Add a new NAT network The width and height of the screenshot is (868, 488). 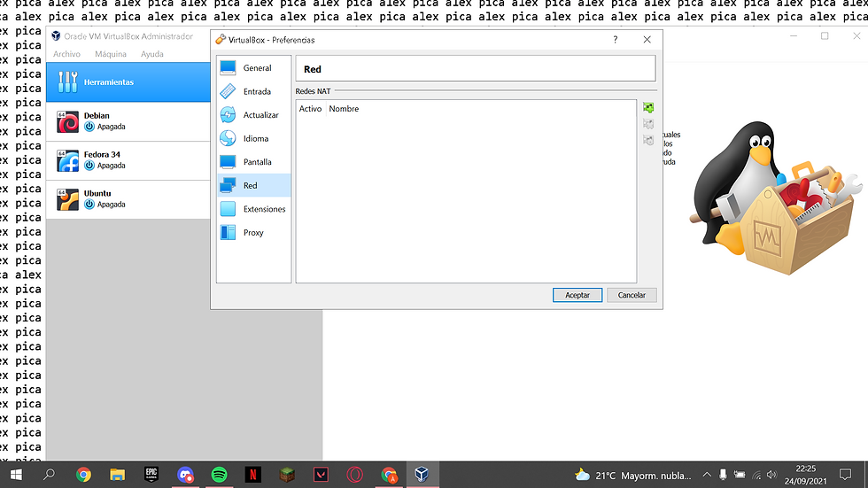648,107
